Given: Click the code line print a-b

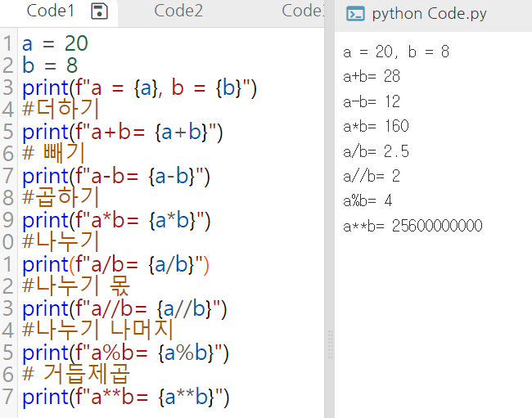Looking at the screenshot, I should (x=116, y=176).
